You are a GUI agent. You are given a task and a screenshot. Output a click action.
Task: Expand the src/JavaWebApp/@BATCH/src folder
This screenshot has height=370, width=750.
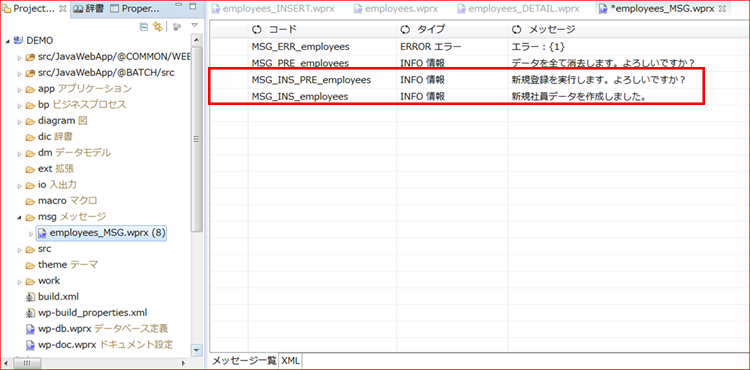tap(19, 74)
